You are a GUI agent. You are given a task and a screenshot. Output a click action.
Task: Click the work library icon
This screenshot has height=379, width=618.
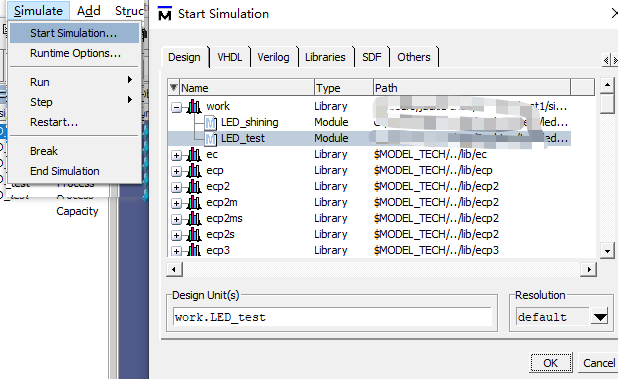click(x=194, y=106)
